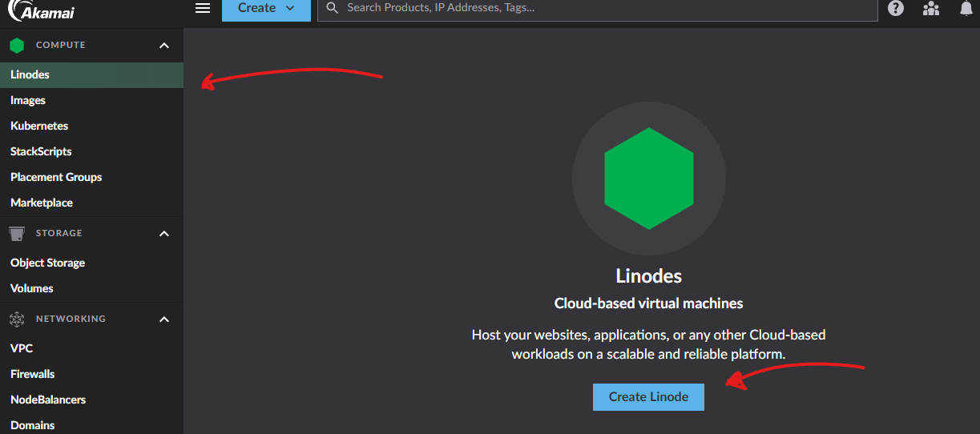The height and width of the screenshot is (434, 980).
Task: Open NodeBalancers in the sidebar
Action: 91,400
